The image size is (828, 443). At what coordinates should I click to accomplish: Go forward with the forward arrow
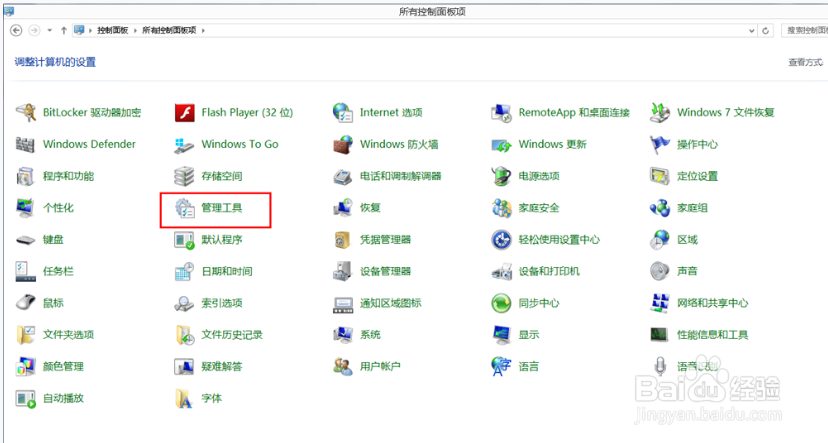[34, 31]
